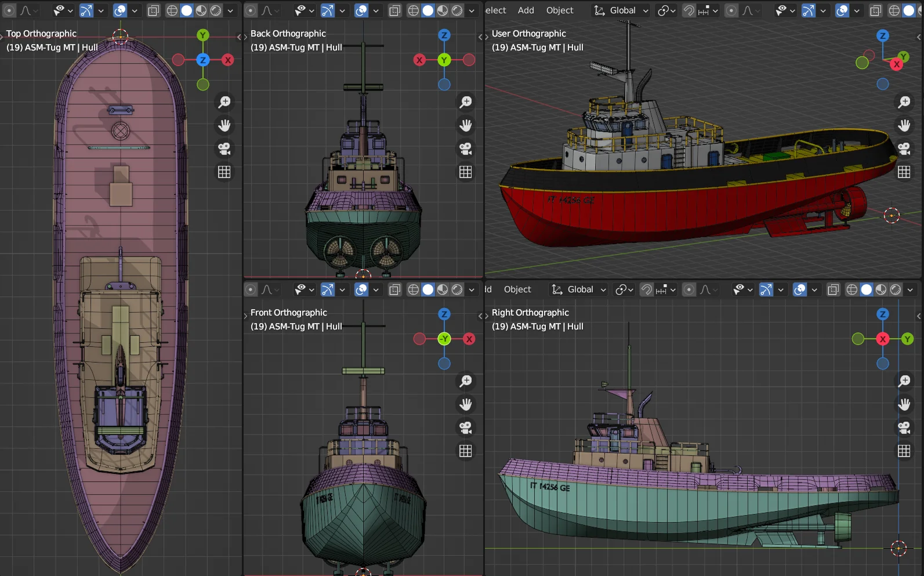Click pan hand icon in User Orthographic viewport

click(904, 125)
